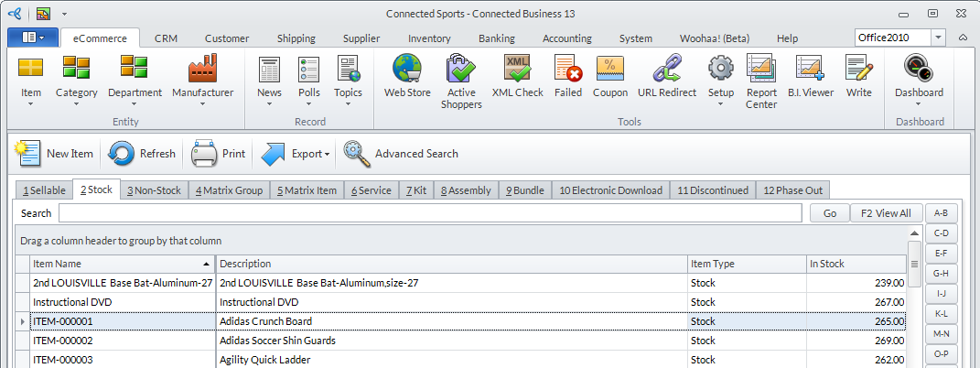
Task: Click the F2 View All button
Action: (886, 213)
